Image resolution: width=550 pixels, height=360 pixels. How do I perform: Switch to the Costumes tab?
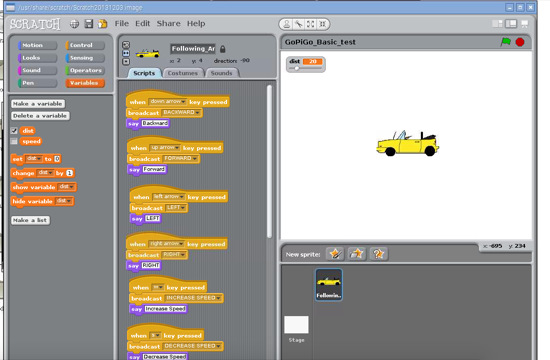point(183,73)
